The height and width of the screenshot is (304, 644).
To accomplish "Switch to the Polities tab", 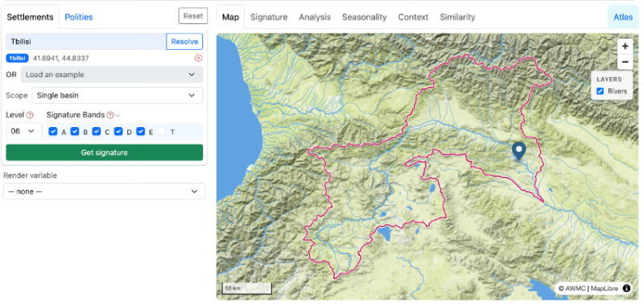I will coord(79,17).
